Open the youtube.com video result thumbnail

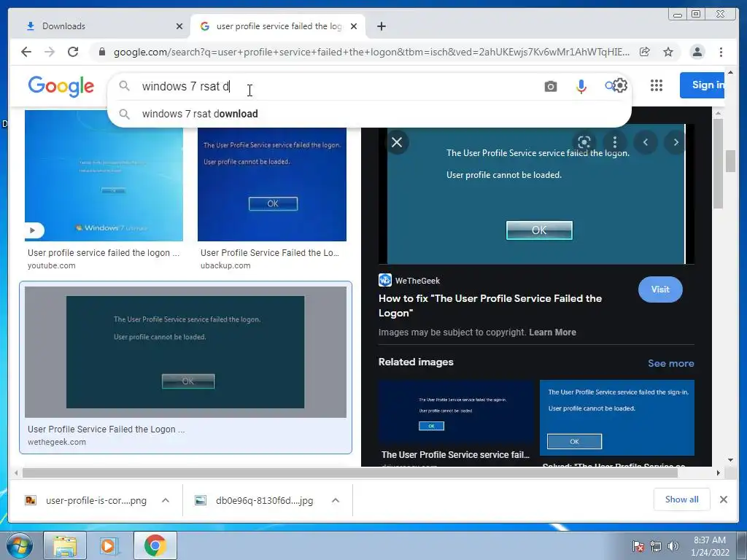point(104,176)
